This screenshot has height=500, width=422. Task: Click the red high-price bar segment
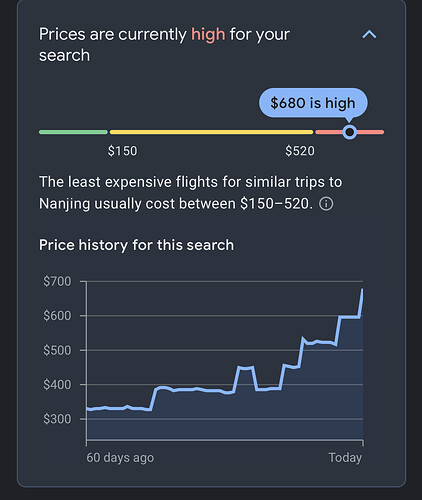pos(350,132)
